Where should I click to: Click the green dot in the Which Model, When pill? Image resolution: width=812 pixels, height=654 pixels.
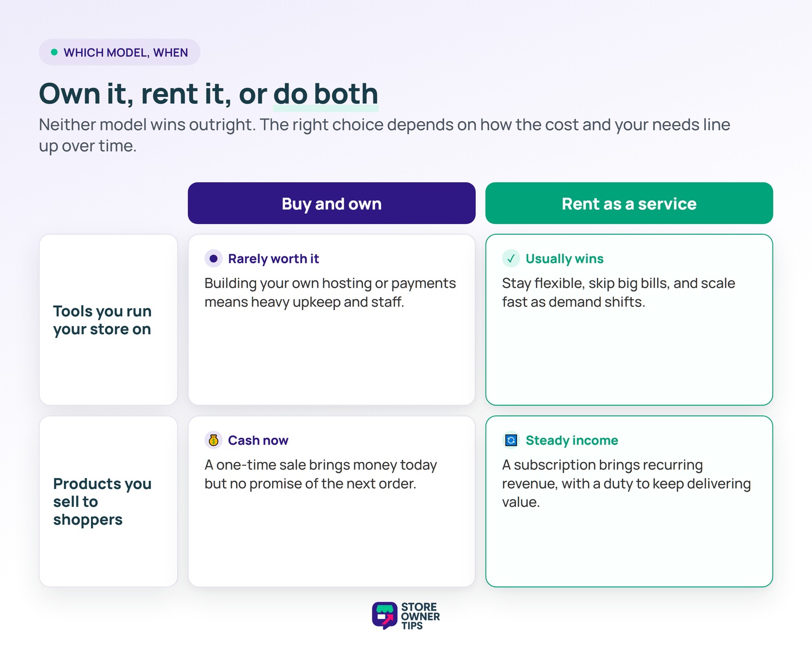click(x=54, y=52)
